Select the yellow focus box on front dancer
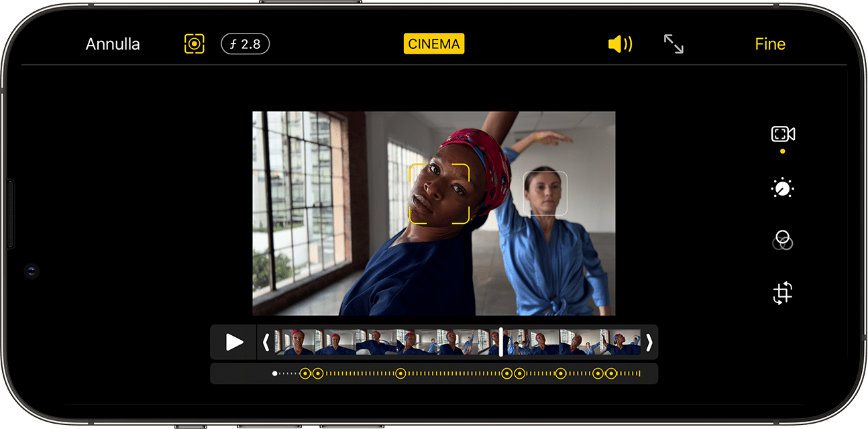This screenshot has height=429, width=868. click(x=439, y=194)
